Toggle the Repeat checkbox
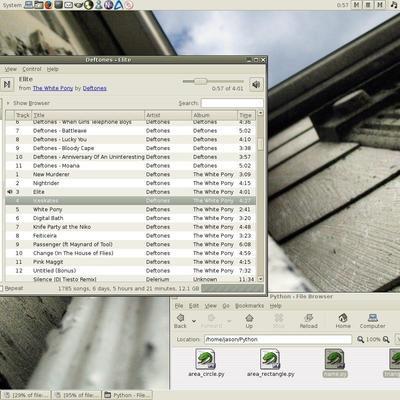The image size is (400, 400). click(12, 288)
